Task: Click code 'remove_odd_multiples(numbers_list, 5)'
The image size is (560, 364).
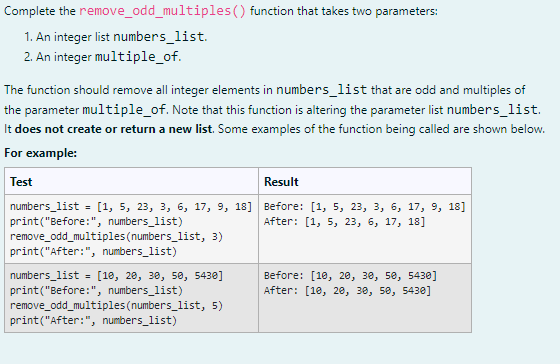Action: (x=116, y=305)
